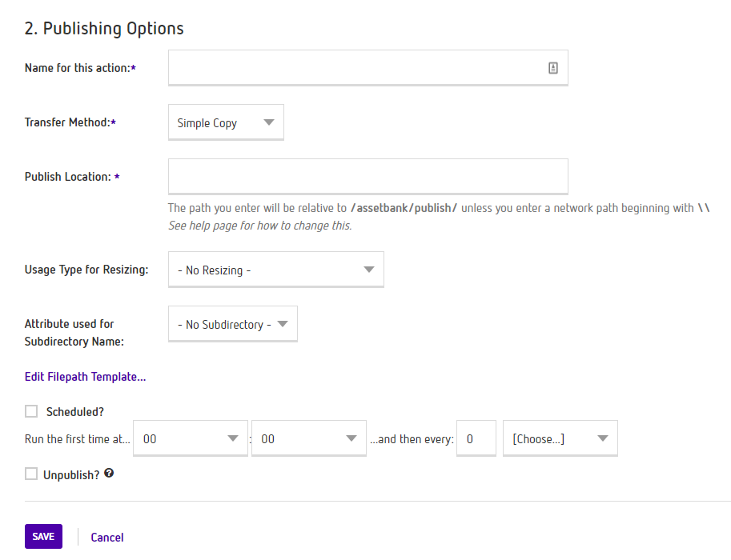The height and width of the screenshot is (560, 731).
Task: Open the Unpublish help question-mark icon
Action: 109,474
